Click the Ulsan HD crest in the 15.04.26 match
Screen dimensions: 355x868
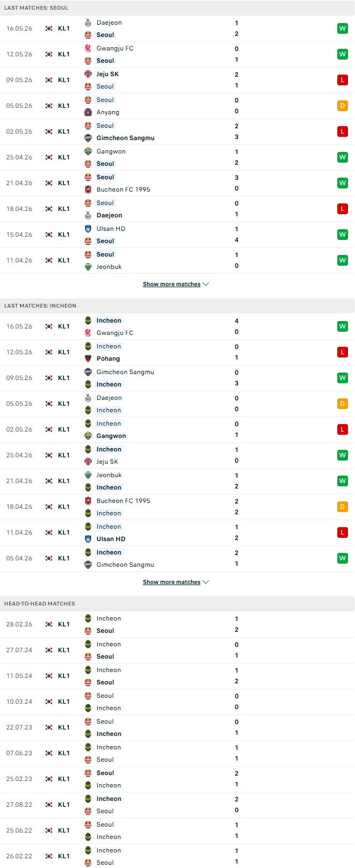click(88, 229)
